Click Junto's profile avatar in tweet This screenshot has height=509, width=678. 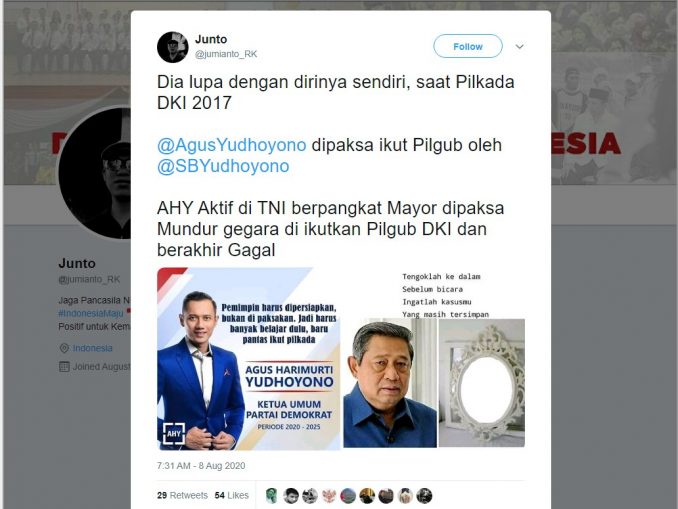point(173,47)
